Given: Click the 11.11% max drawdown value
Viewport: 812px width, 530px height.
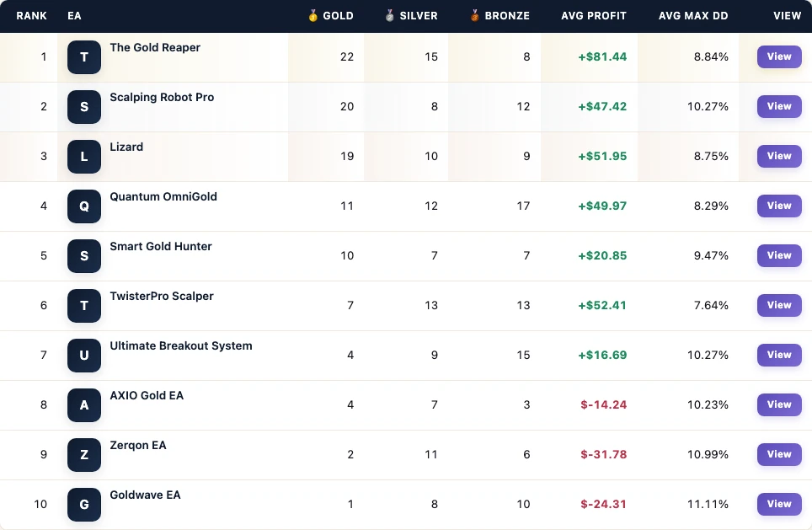Looking at the screenshot, I should point(708,505).
